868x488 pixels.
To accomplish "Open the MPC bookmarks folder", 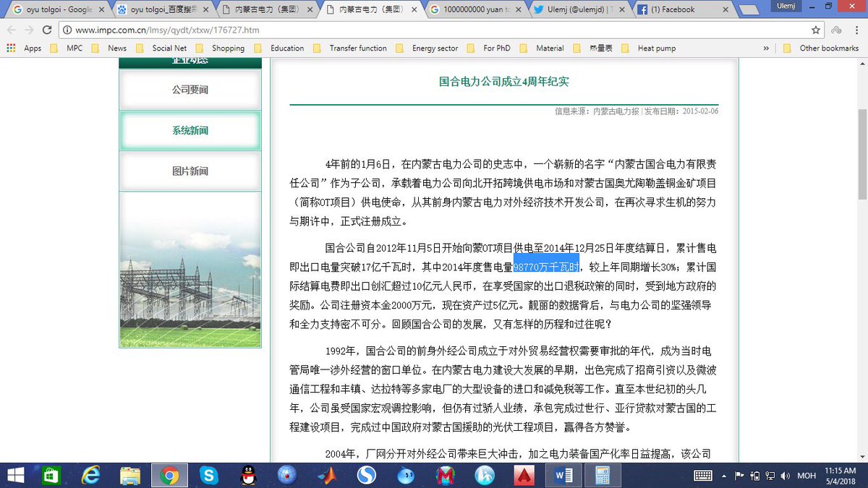I will click(67, 48).
